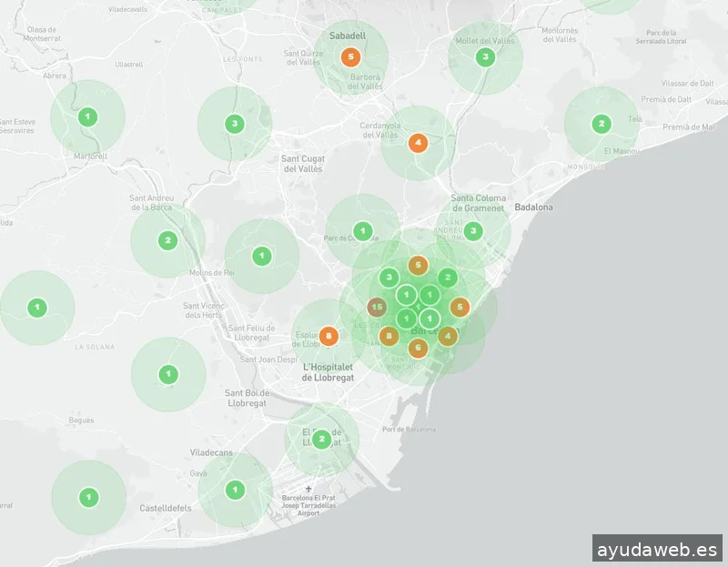This screenshot has height=567, width=728.
Task: Select the 2 cluster near El Masnou
Action: [601, 124]
